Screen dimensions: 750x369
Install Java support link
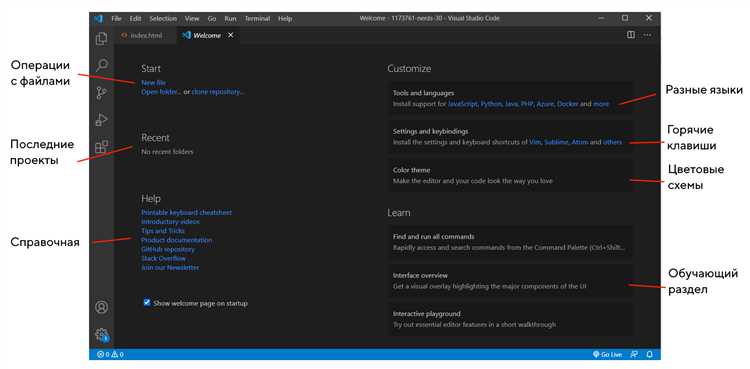511,104
